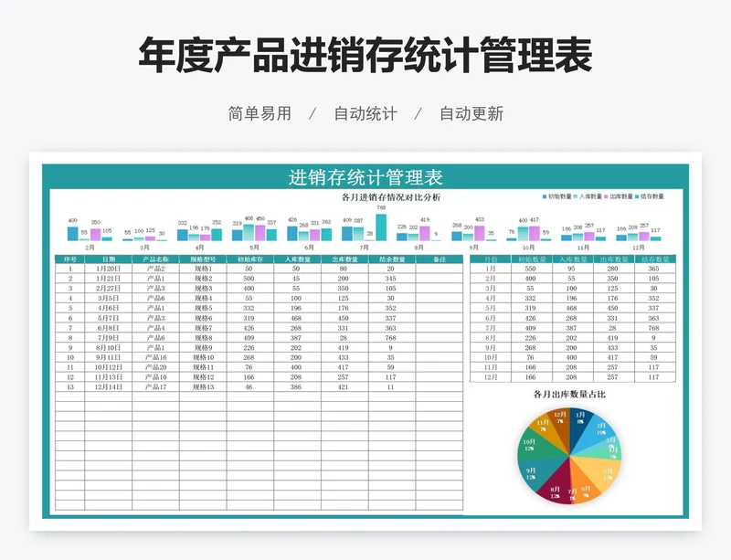
Task: Click the 1月 row label in summary table
Action: click(x=491, y=269)
